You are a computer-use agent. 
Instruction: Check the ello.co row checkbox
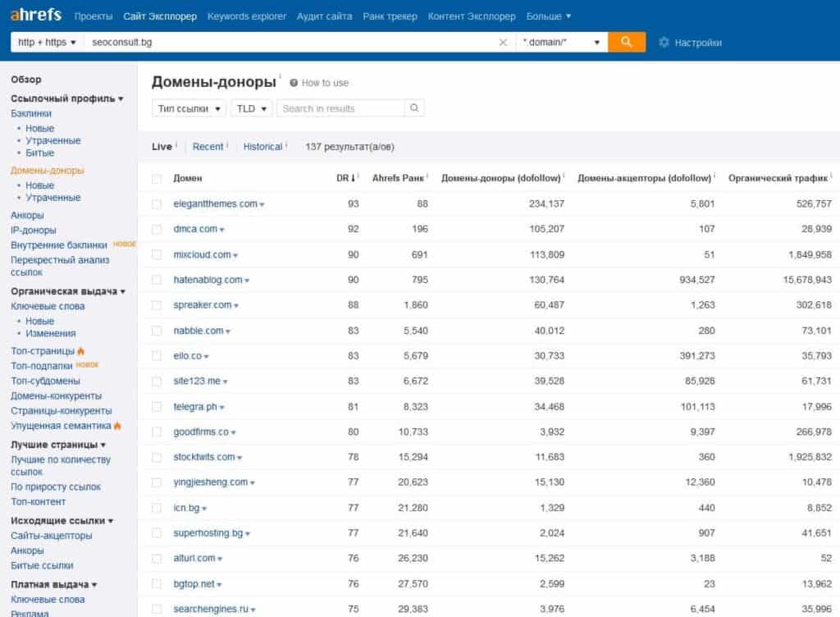(x=157, y=355)
